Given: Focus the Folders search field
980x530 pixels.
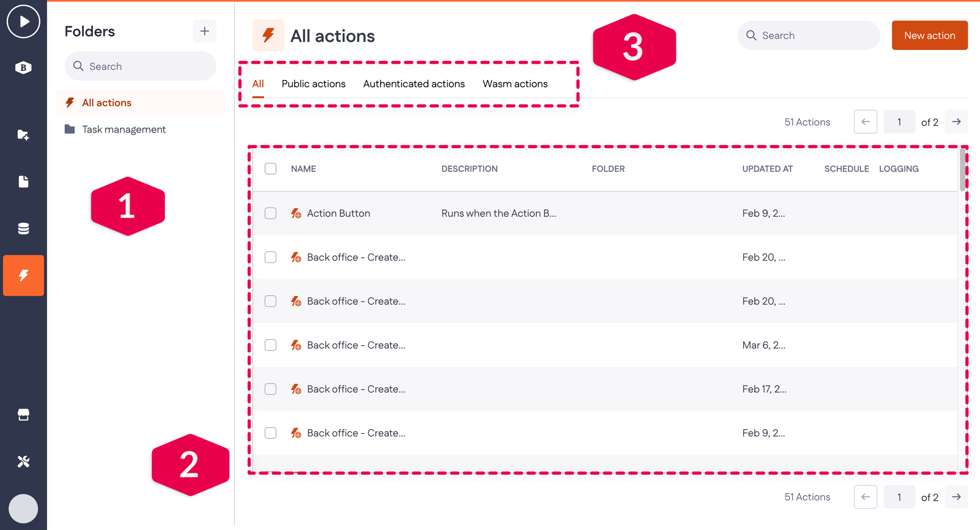Looking at the screenshot, I should click(140, 66).
